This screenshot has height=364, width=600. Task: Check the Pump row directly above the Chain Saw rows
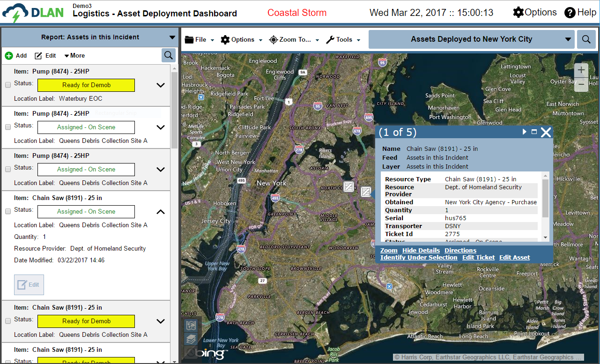8,170
